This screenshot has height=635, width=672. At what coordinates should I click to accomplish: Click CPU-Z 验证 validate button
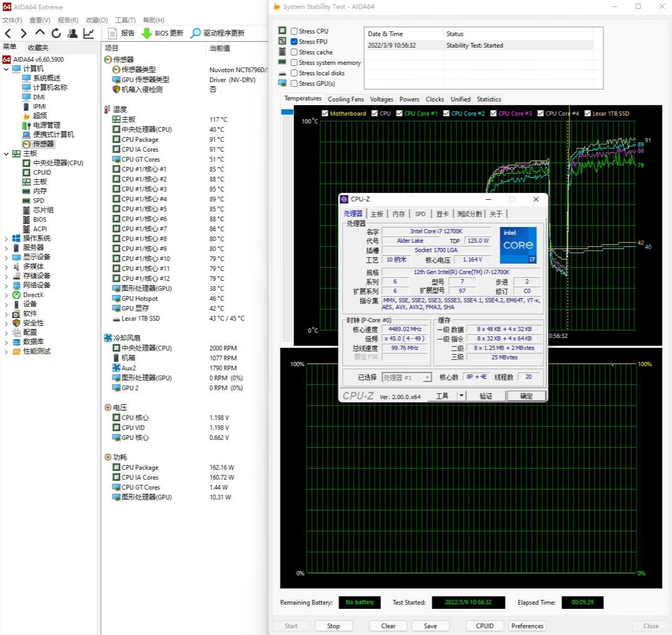click(x=486, y=396)
